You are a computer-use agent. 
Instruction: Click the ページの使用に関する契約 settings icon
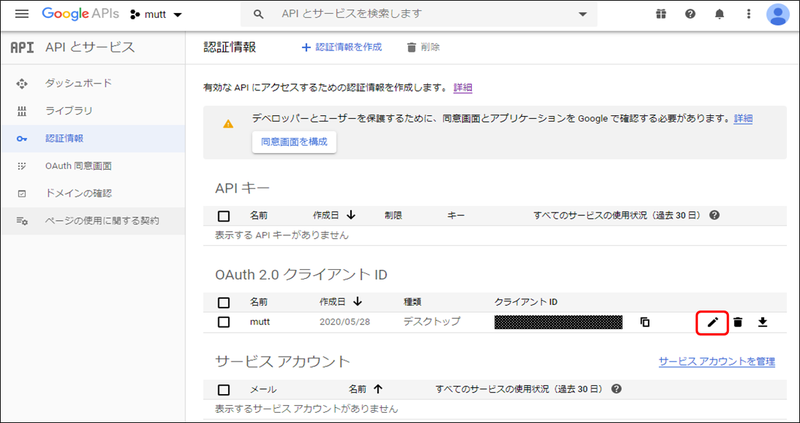coord(22,221)
